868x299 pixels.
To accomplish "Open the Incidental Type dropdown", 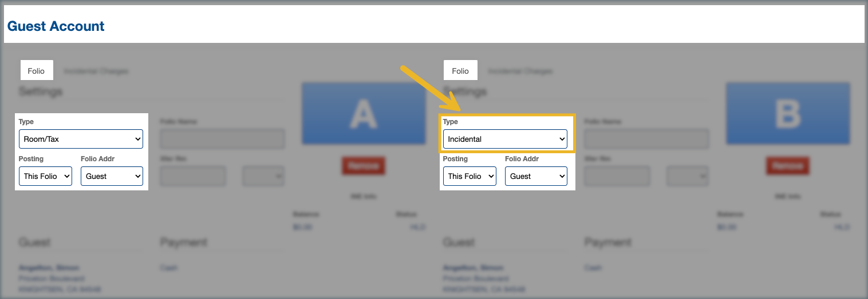I will click(505, 139).
